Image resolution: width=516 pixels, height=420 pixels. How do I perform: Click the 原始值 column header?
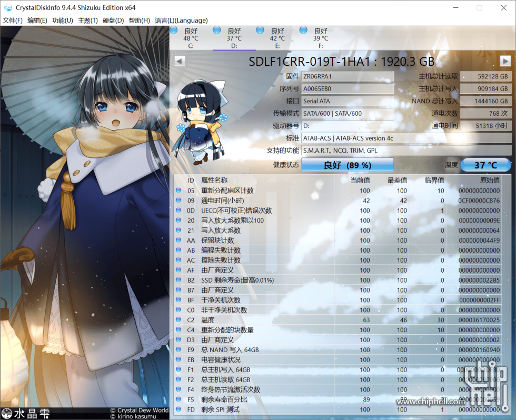[x=490, y=180]
